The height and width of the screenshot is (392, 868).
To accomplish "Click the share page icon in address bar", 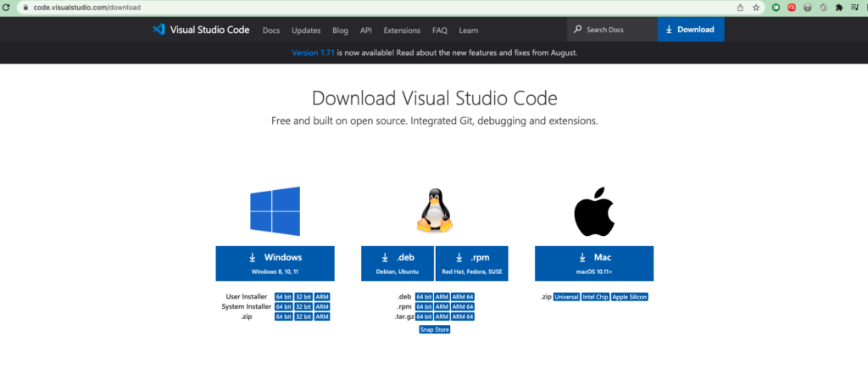I will coord(741,8).
